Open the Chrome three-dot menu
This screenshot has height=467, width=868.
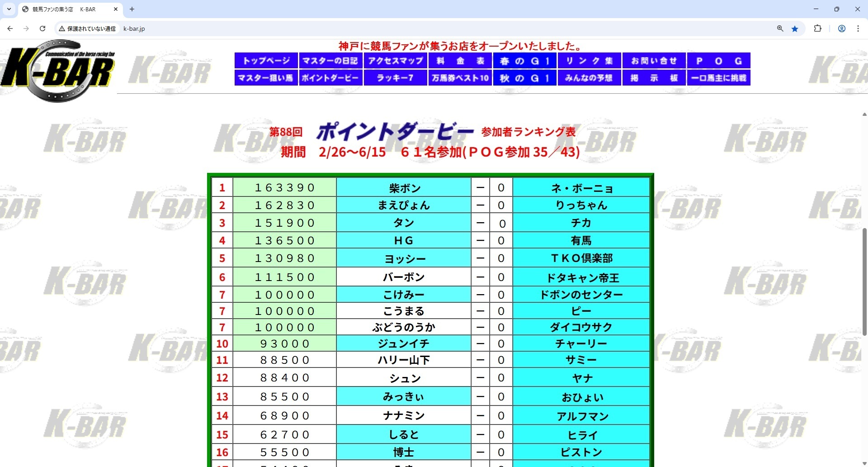(x=858, y=29)
